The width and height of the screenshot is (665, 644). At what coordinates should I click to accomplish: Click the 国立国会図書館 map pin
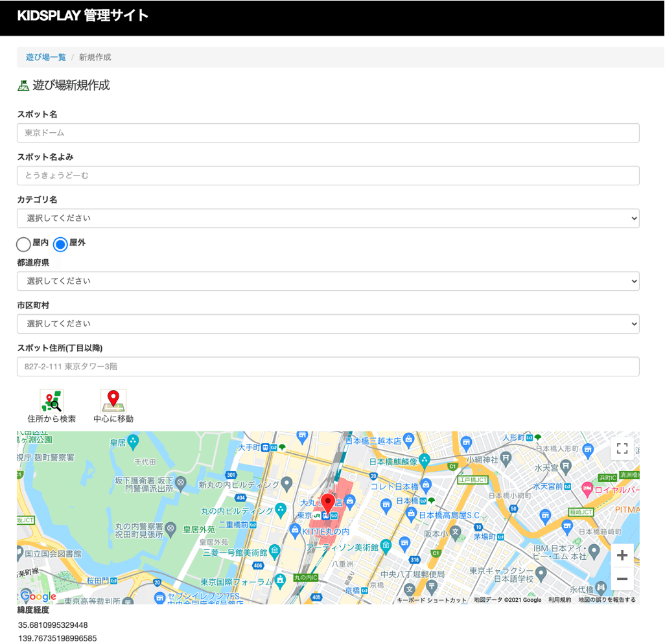tap(19, 553)
